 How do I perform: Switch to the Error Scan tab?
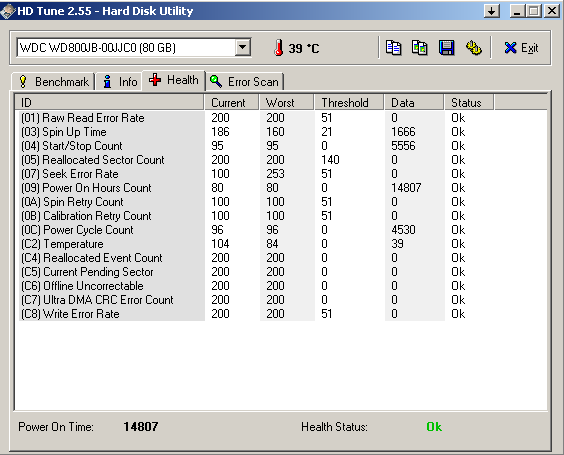[x=245, y=82]
